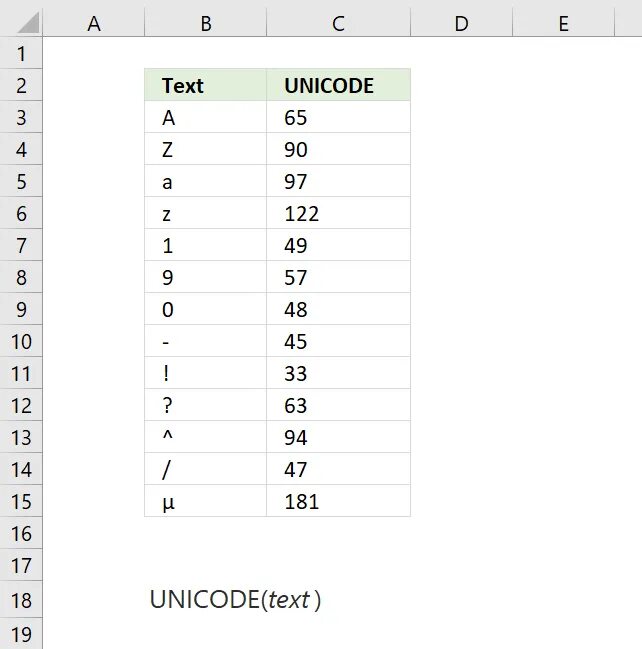Select row 15 header
The height and width of the screenshot is (649, 642).
point(21,501)
